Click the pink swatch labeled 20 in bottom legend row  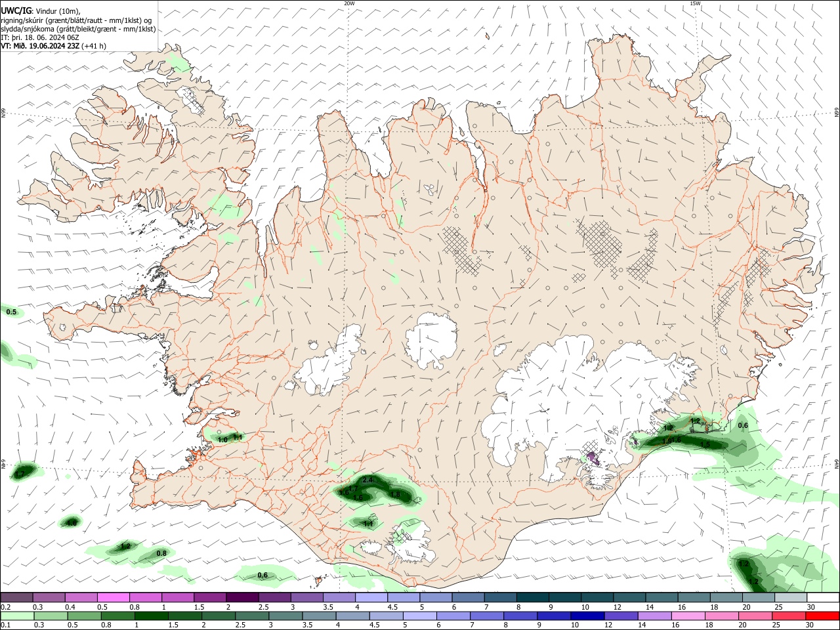pos(755,616)
